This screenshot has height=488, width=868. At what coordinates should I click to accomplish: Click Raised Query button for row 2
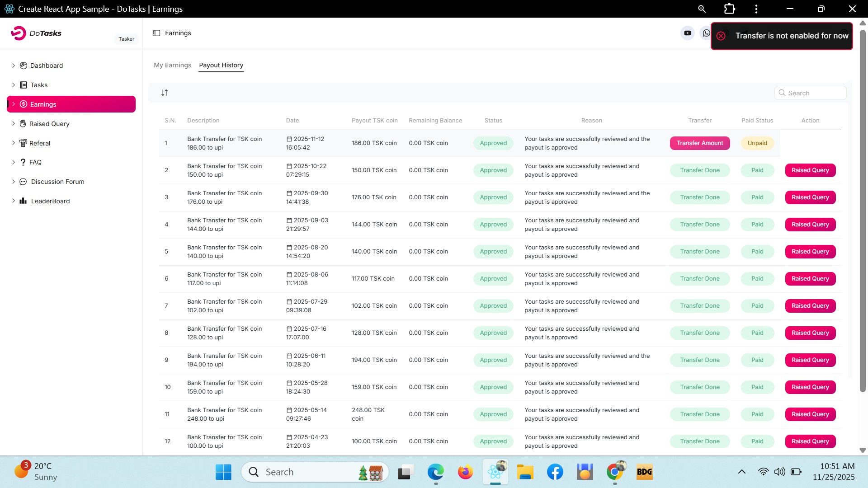coord(810,170)
